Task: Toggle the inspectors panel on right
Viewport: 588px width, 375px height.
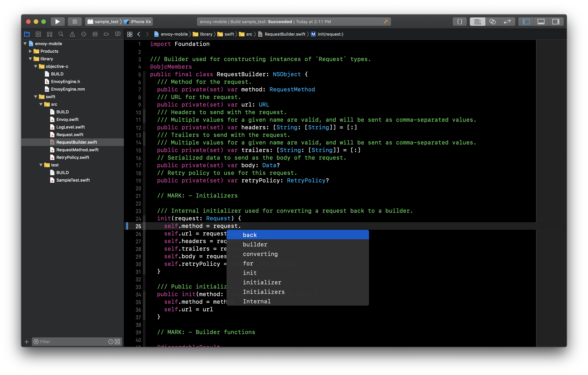Action: [x=556, y=21]
